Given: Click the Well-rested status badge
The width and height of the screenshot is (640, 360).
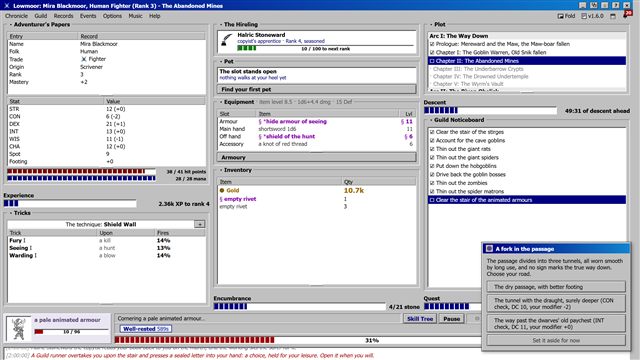Looking at the screenshot, I should (x=146, y=329).
